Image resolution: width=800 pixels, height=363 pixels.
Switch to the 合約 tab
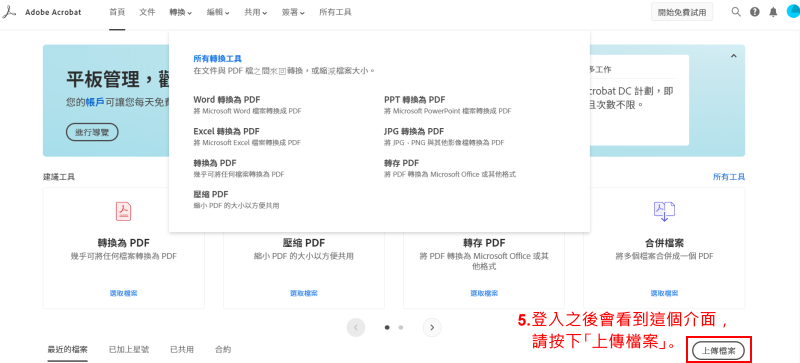point(223,350)
